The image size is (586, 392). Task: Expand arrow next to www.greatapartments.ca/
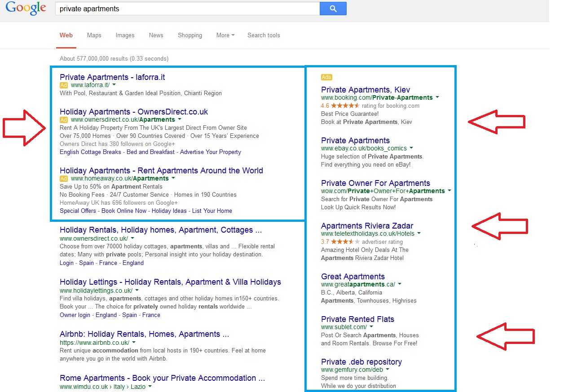pos(400,284)
